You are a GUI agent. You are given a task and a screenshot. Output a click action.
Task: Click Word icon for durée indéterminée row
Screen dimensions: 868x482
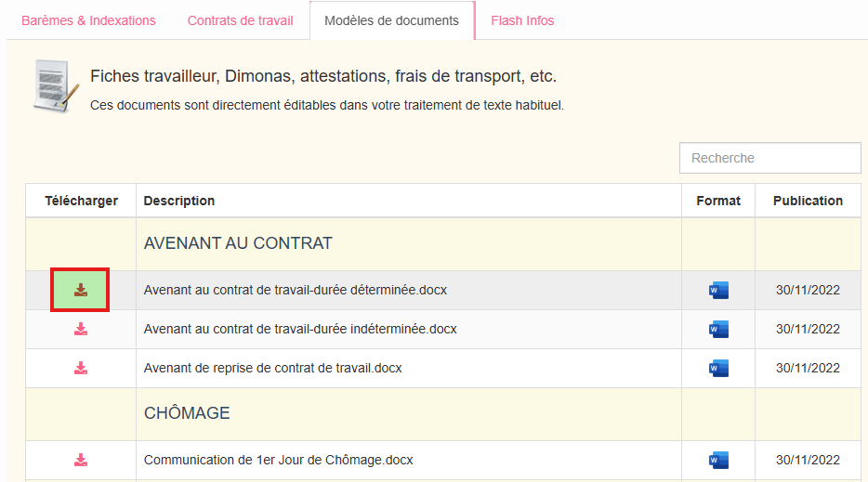(x=717, y=330)
